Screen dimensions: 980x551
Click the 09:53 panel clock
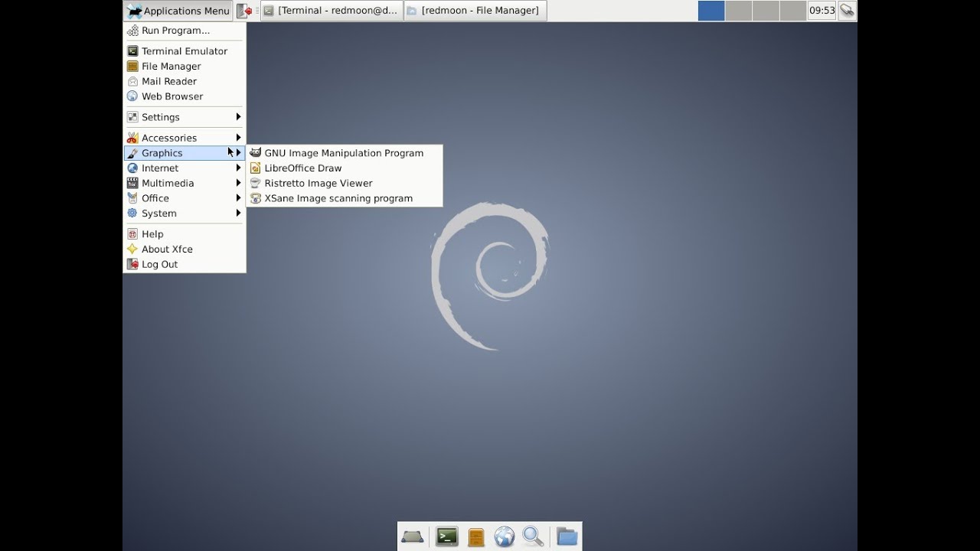822,11
